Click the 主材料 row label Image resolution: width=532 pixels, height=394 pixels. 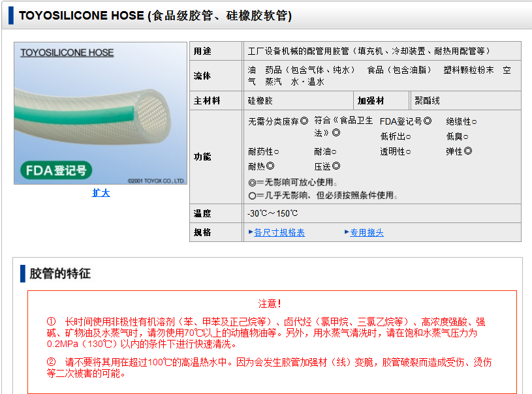click(x=207, y=100)
